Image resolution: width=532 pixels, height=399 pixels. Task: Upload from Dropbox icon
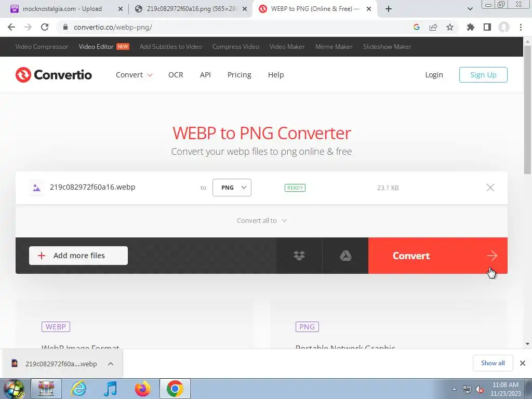point(299,256)
